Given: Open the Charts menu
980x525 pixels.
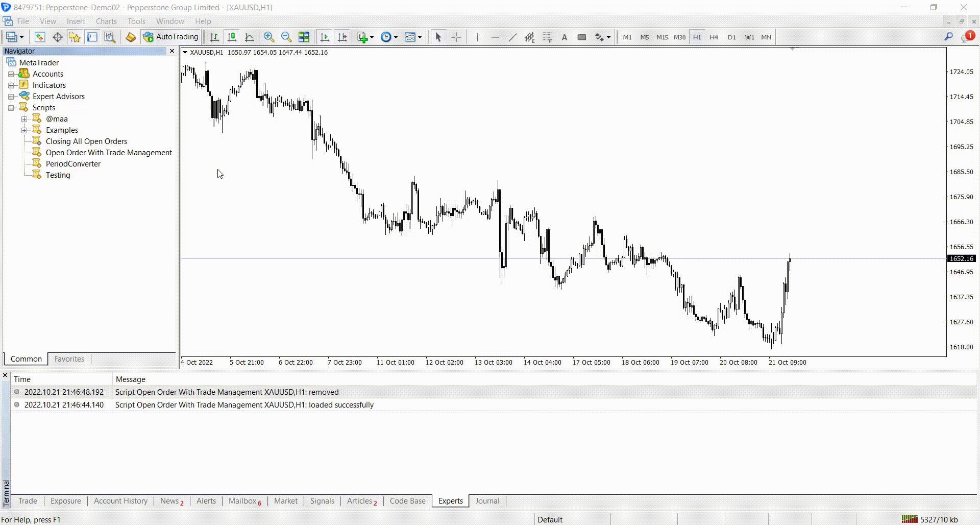Looking at the screenshot, I should [x=106, y=21].
